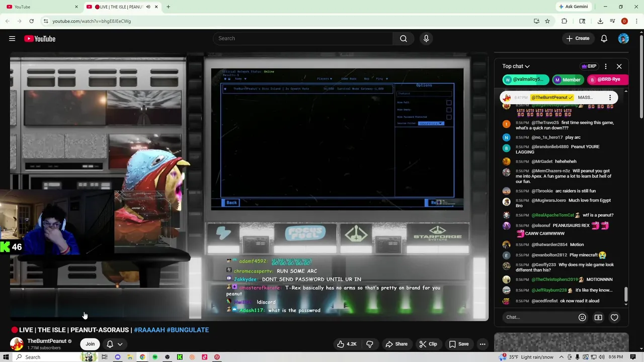
Task: Select the @BRB-Rye chat chip
Action: [x=607, y=79]
